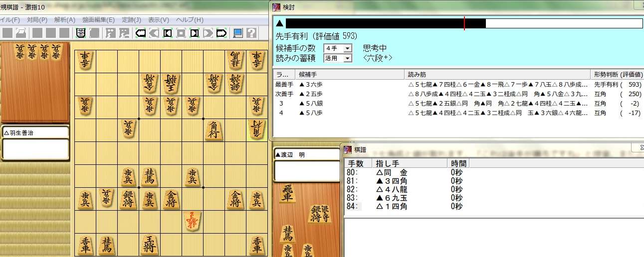Image resolution: width=644 pixels, height=257 pixels.
Task: Click the highlighted 角行 piece at board edge
Action: click(256, 130)
